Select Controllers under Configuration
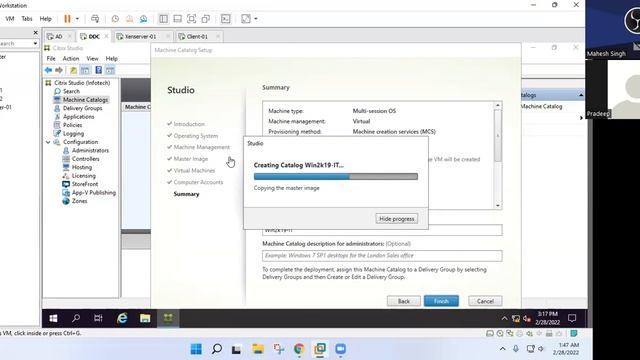Screen dimensions: 640x360 click(85, 159)
